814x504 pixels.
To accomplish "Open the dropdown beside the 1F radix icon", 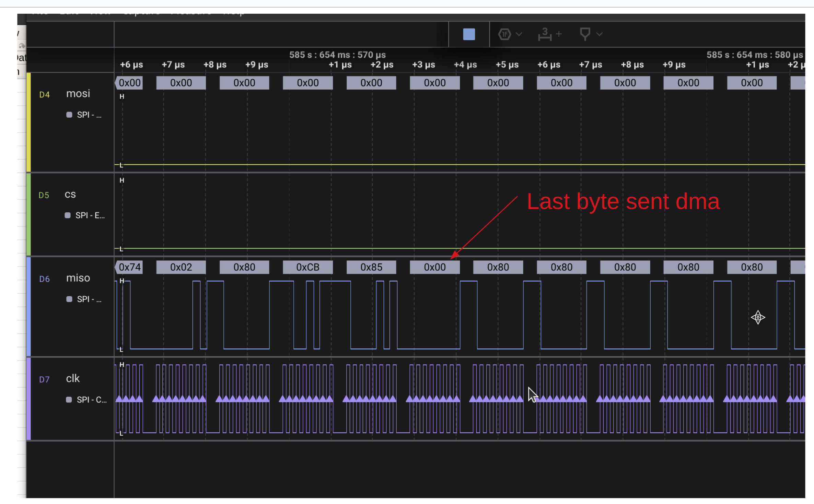I will 520,34.
